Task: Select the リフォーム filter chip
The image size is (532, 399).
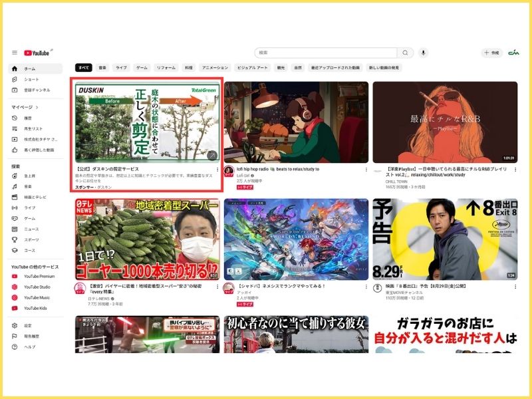Action: click(x=166, y=68)
